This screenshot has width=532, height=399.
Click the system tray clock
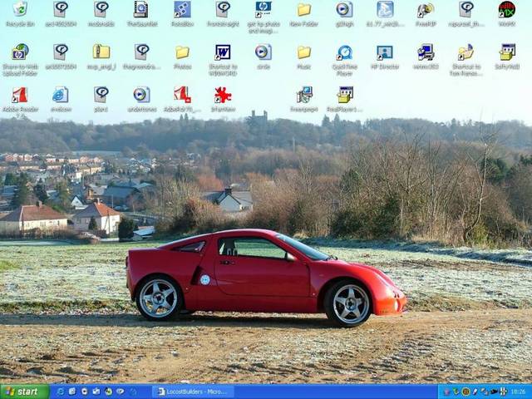pyautogui.click(x=518, y=392)
